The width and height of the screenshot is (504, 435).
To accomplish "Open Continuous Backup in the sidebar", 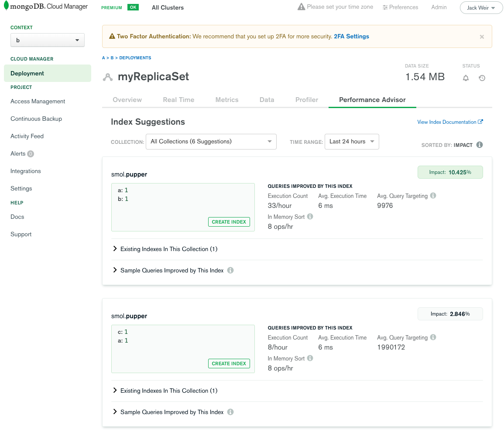I will (x=36, y=119).
